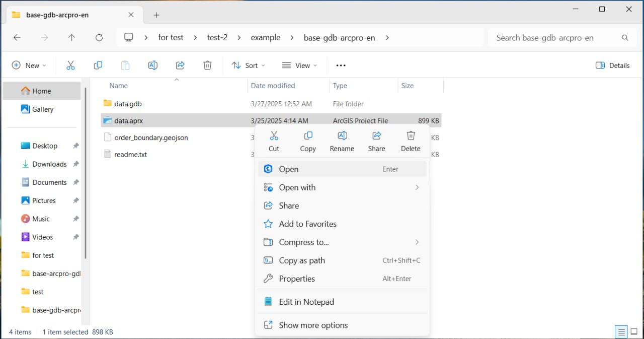The width and height of the screenshot is (644, 339).
Task: Switch to details list view toggle
Action: click(622, 332)
